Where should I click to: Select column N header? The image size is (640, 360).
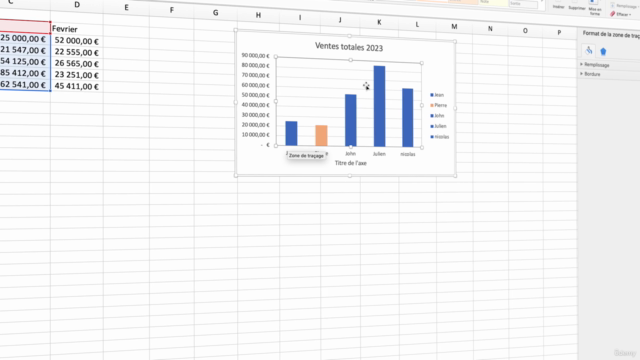click(x=490, y=29)
